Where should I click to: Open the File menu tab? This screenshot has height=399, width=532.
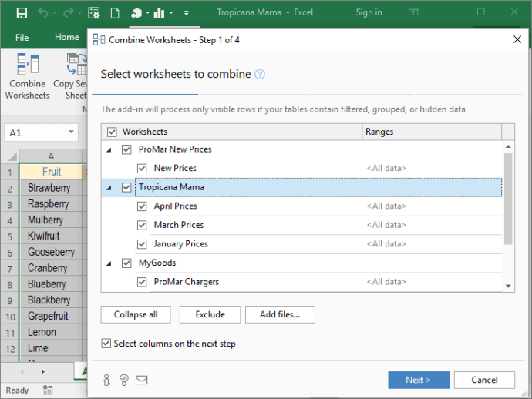[22, 37]
